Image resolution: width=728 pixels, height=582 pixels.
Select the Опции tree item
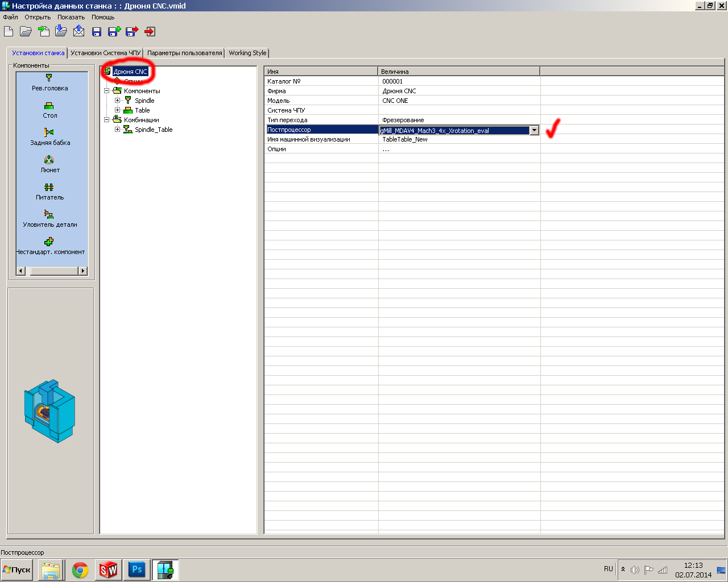[134, 81]
